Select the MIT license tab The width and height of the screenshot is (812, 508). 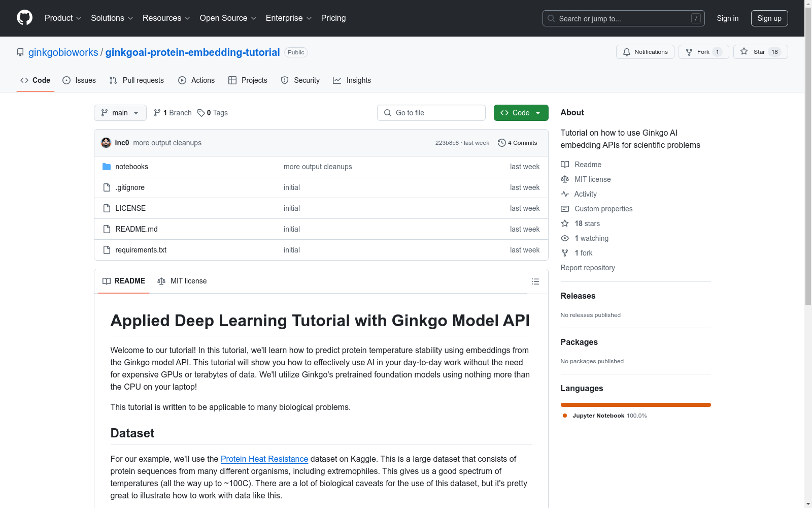182,281
